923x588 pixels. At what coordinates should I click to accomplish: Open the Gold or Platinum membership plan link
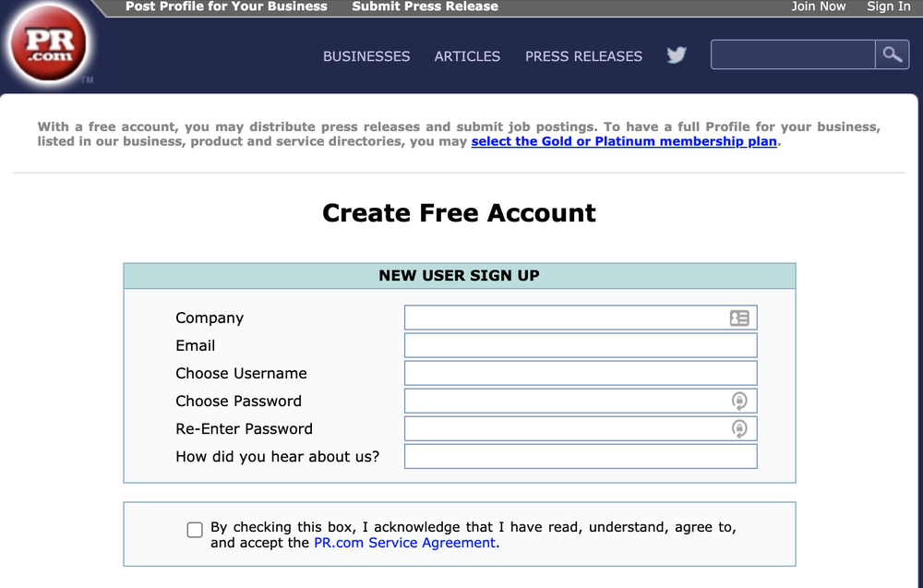tap(623, 141)
